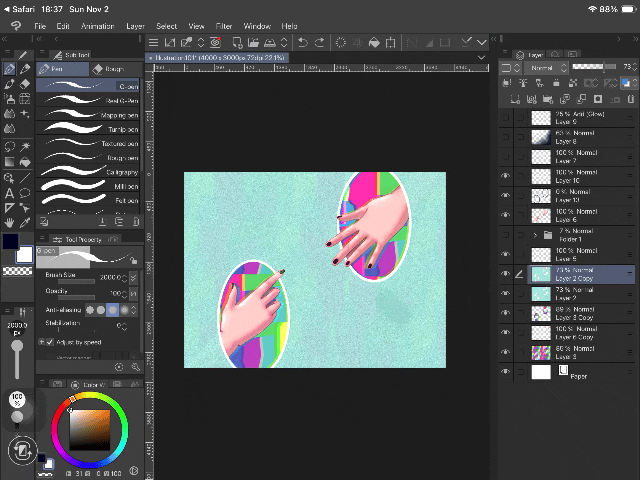Delete layer using the trash icon
The width and height of the screenshot is (640, 480).
pyautogui.click(x=629, y=99)
